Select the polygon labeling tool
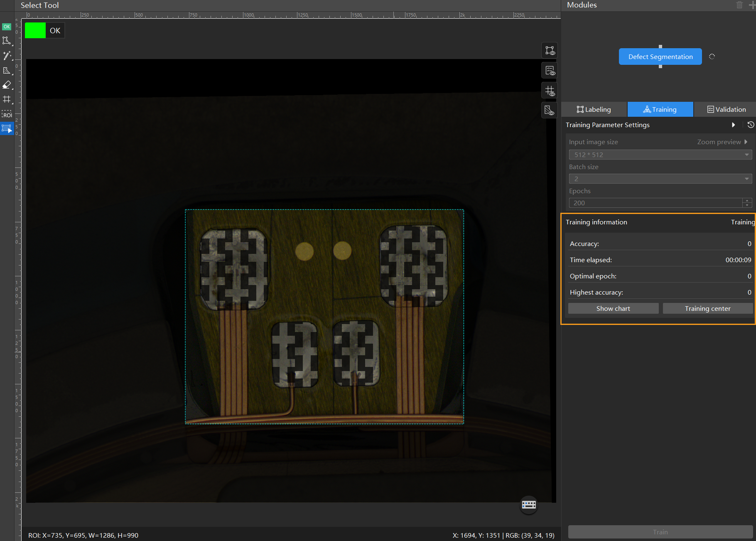This screenshot has width=756, height=541. [x=7, y=41]
